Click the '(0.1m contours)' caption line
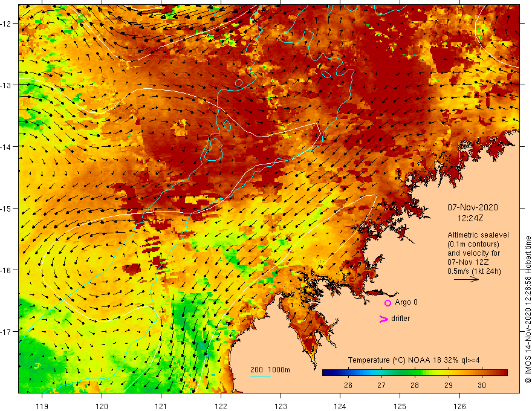 (473, 244)
